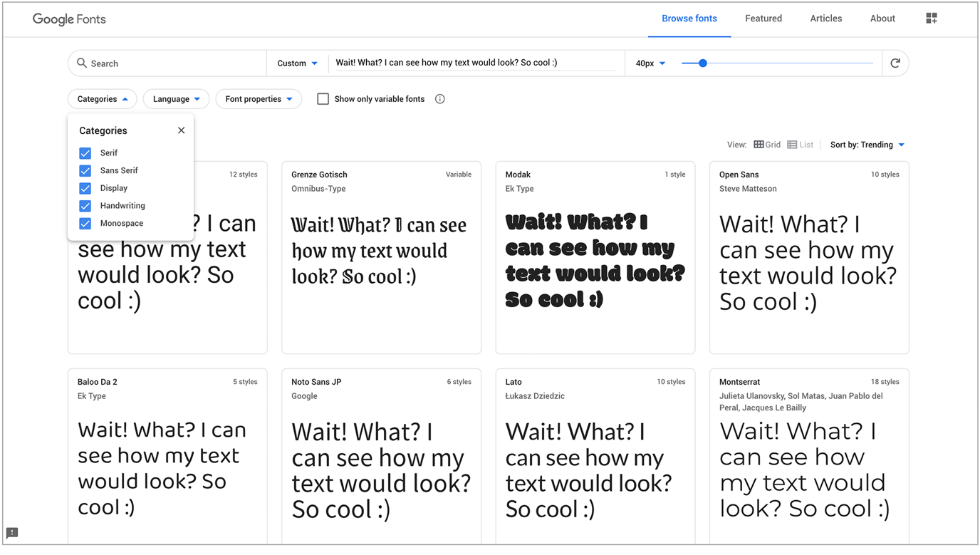Open the Articles tab
Screen dimensions: 980x555
(x=826, y=19)
